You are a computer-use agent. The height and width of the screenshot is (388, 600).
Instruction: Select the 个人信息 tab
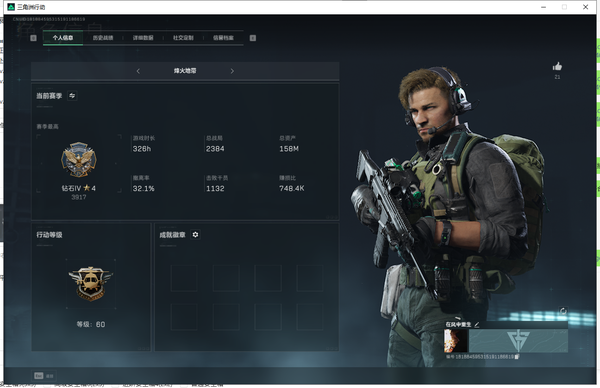[x=63, y=37]
